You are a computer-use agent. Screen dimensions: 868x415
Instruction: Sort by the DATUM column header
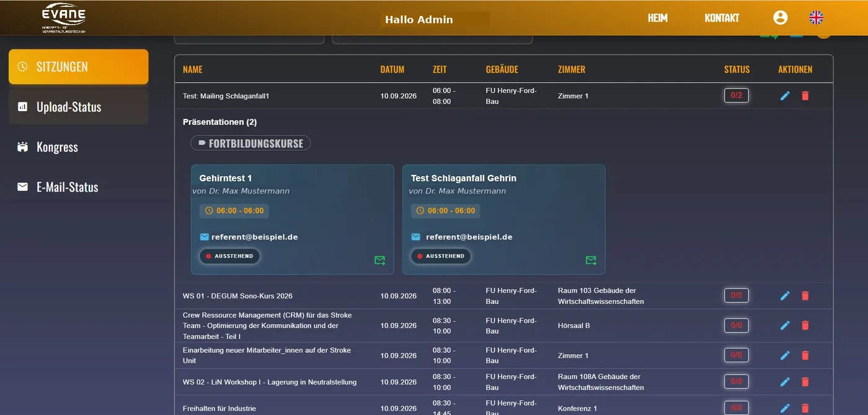pos(392,69)
